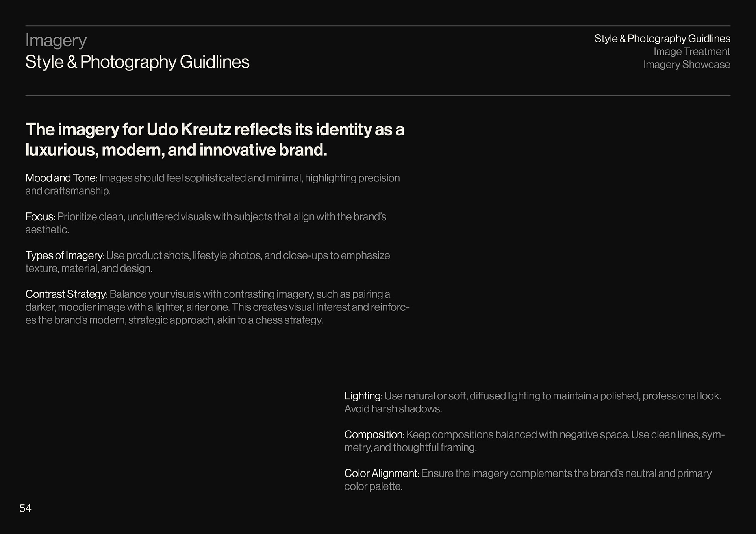
Task: Click the Composition label
Action: pyautogui.click(x=374, y=435)
